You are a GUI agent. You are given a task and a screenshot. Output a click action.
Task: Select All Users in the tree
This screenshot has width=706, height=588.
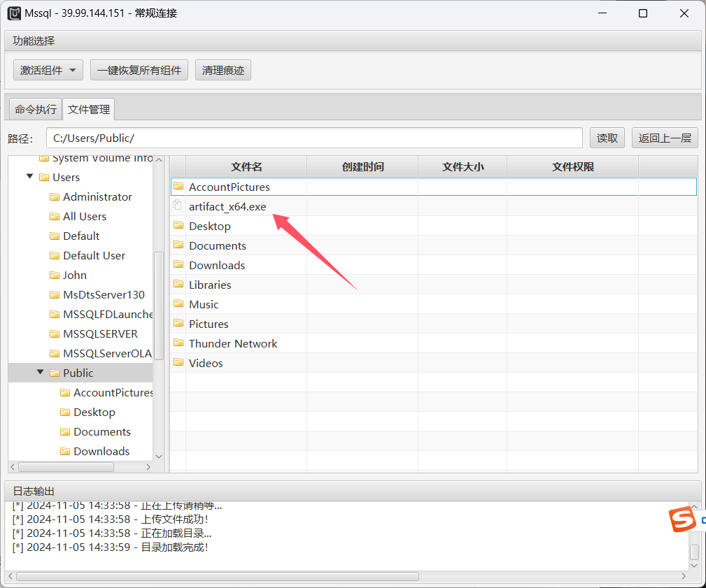[x=85, y=217]
